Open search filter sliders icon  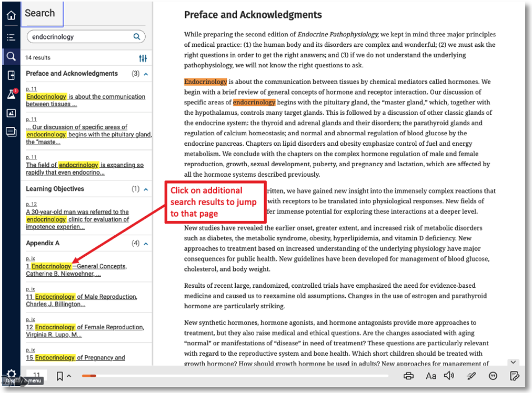[143, 58]
